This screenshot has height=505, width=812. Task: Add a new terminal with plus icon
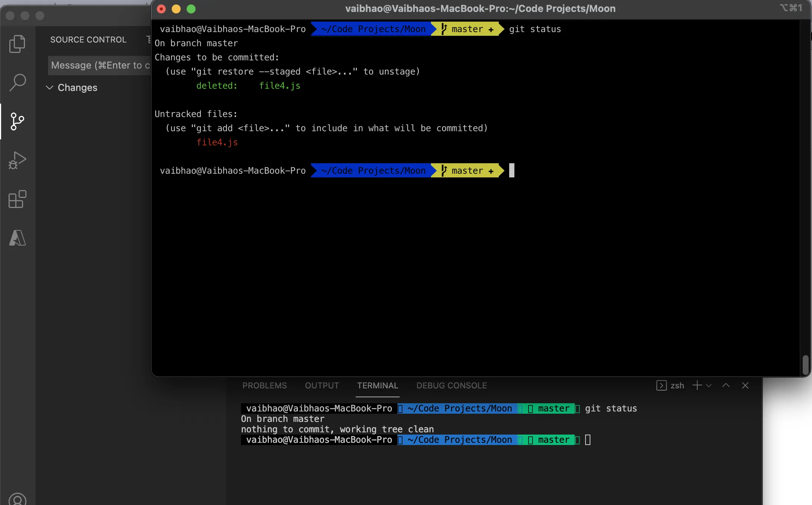[x=697, y=385]
